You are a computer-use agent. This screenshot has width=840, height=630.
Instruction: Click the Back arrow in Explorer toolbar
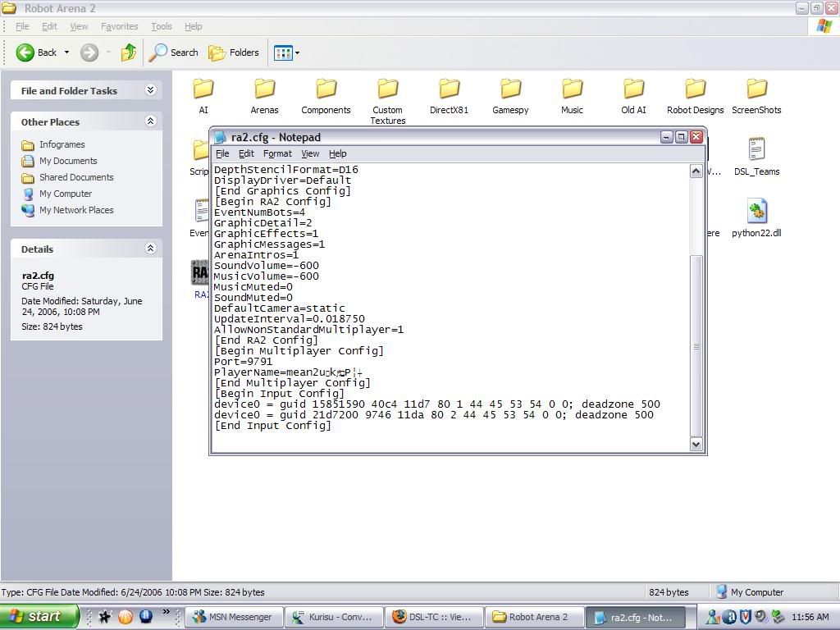point(36,52)
